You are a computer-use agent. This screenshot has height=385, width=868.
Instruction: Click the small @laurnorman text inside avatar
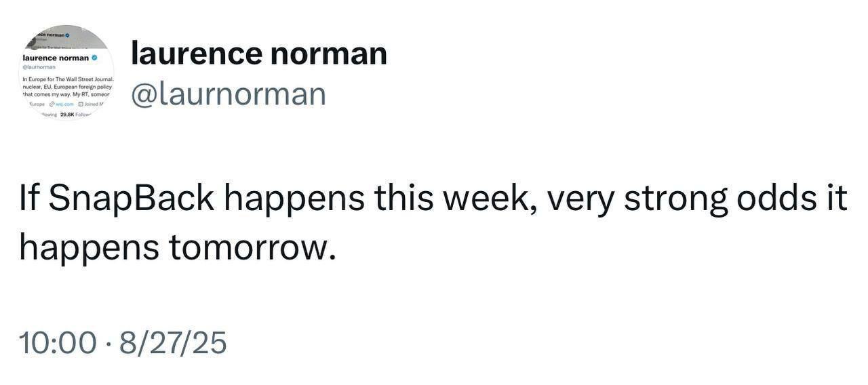pyautogui.click(x=39, y=67)
